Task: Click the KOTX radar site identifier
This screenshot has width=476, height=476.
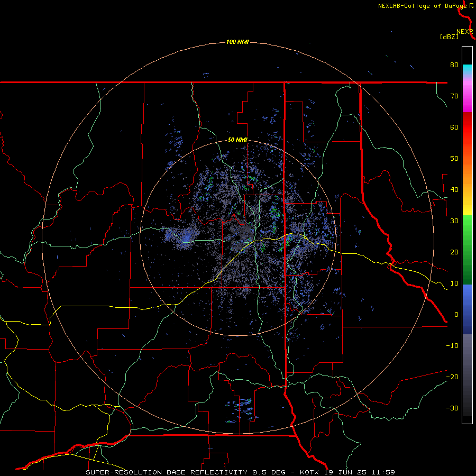Action: pos(309,472)
